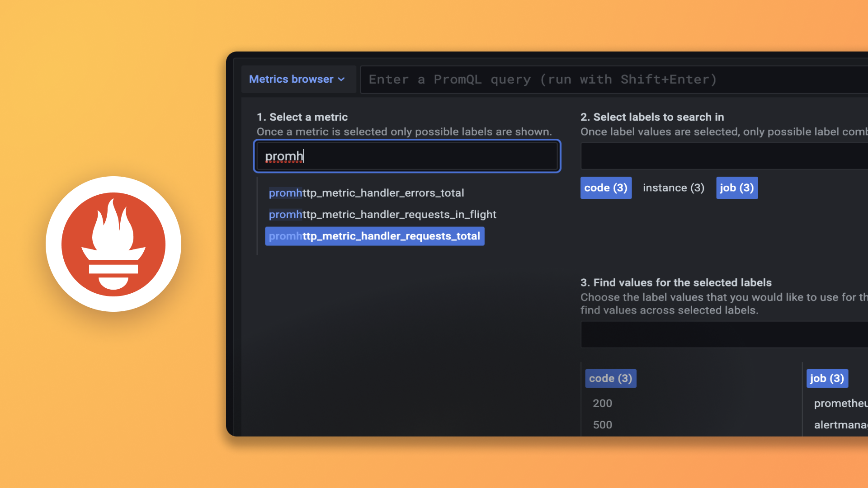868x488 pixels.
Task: Select label value 200 under code
Action: (x=602, y=403)
